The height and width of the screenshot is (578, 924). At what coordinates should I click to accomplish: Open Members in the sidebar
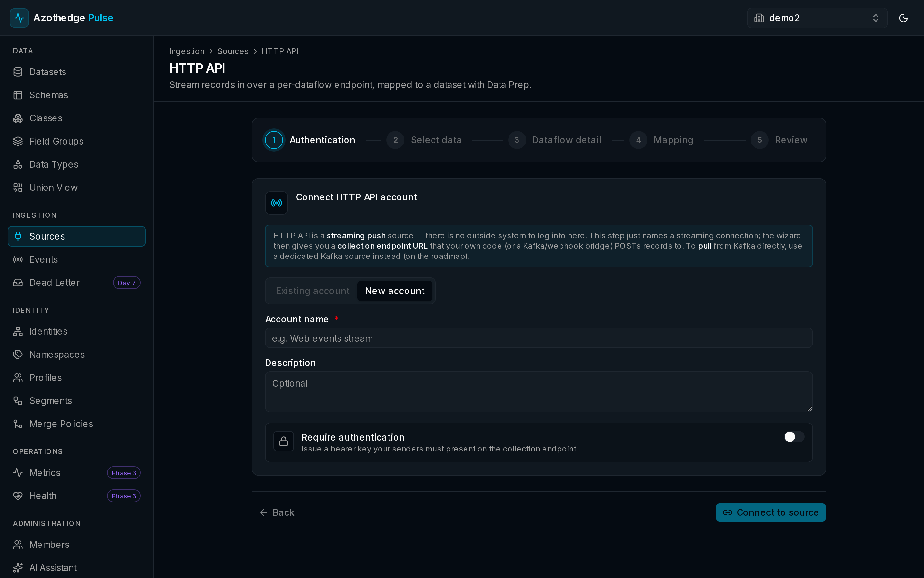(76, 545)
